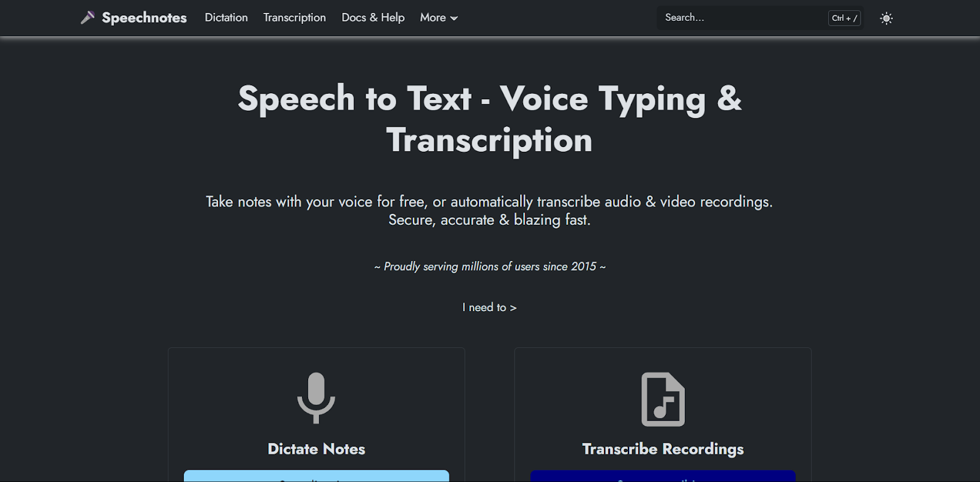The image size is (980, 482).
Task: Click the Speechnotes microphone logo icon
Action: pos(88,18)
